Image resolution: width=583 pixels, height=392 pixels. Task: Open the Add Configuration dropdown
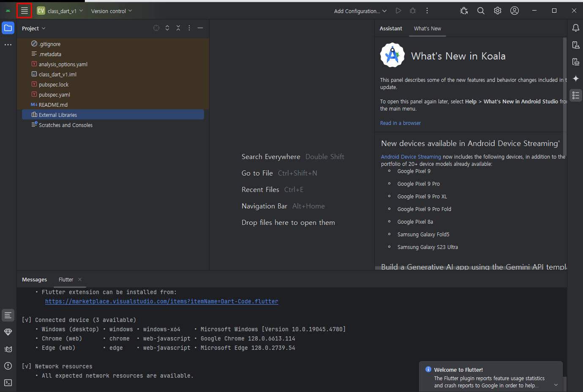[x=360, y=11]
